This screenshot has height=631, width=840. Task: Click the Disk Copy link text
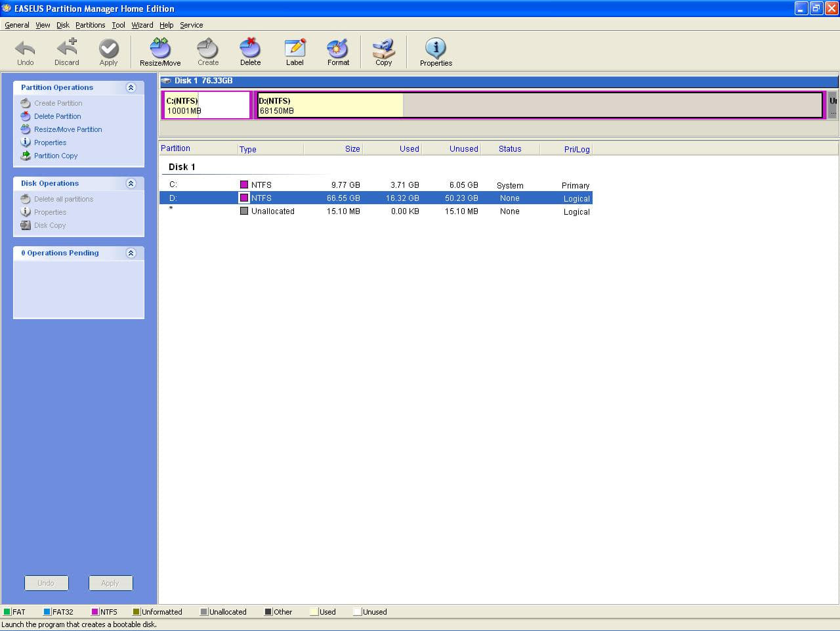50,225
